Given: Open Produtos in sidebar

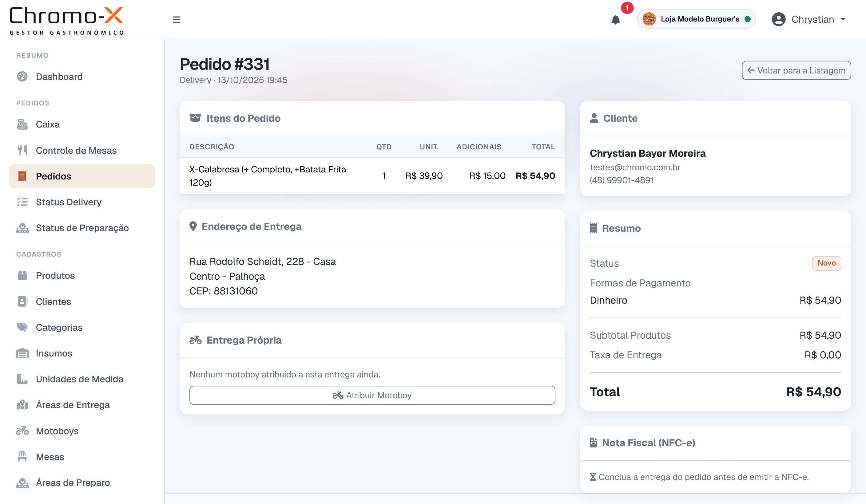Looking at the screenshot, I should [82, 275].
